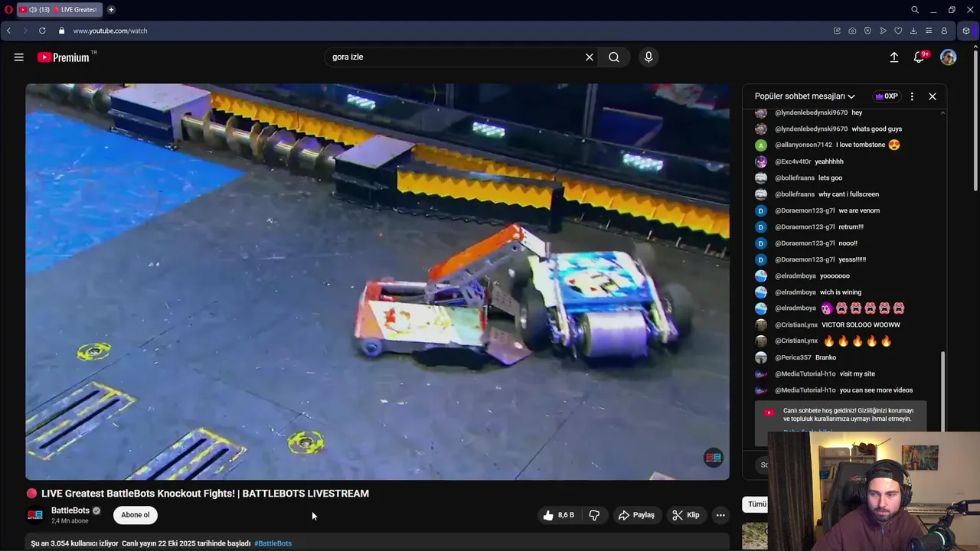Start voice search with microphone
The width and height of the screenshot is (980, 551).
pos(648,57)
